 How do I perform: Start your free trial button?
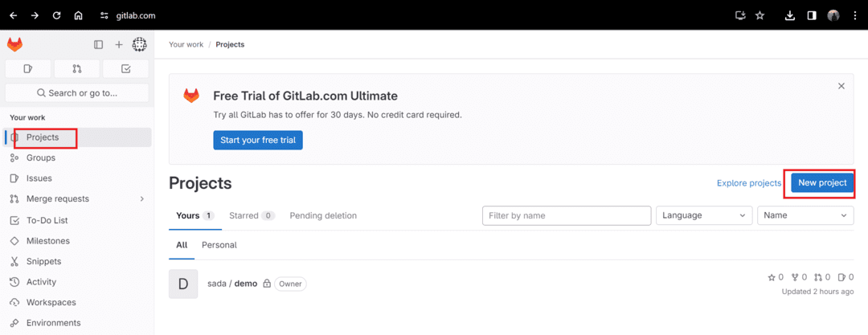[258, 140]
